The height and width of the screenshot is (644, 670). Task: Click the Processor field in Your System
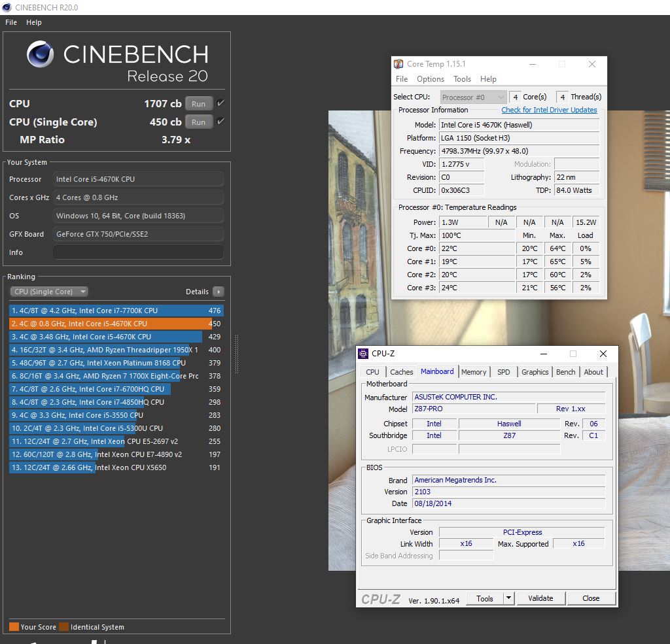point(138,179)
